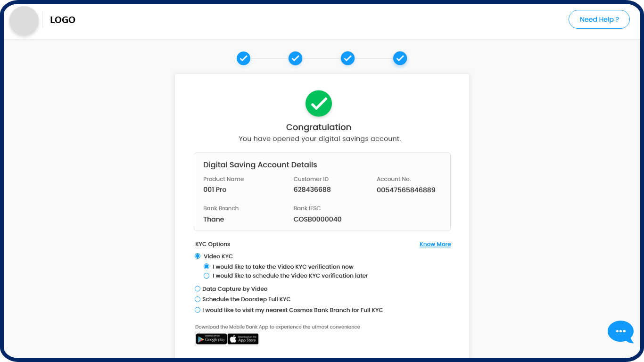
Task: Open the blue chat bubble icon
Action: [x=621, y=332]
